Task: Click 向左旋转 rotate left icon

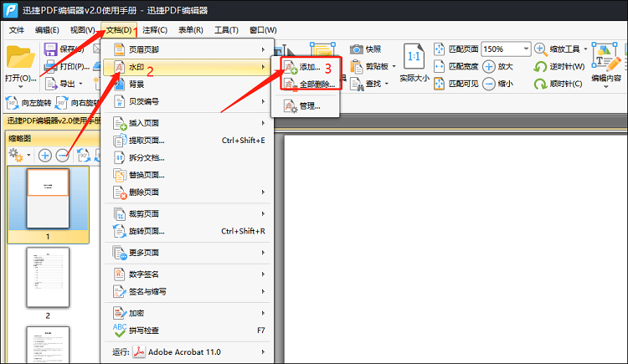Action: coord(12,103)
